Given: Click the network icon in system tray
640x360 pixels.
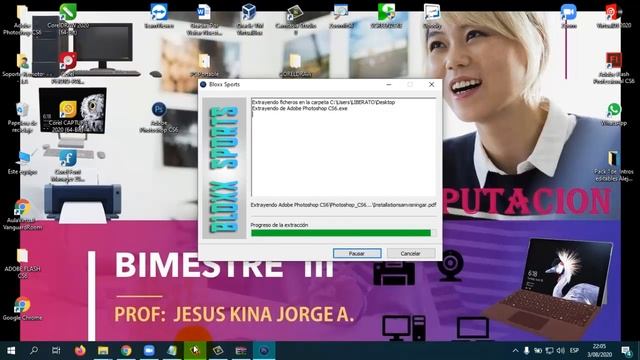Looking at the screenshot, I should pyautogui.click(x=549, y=351).
